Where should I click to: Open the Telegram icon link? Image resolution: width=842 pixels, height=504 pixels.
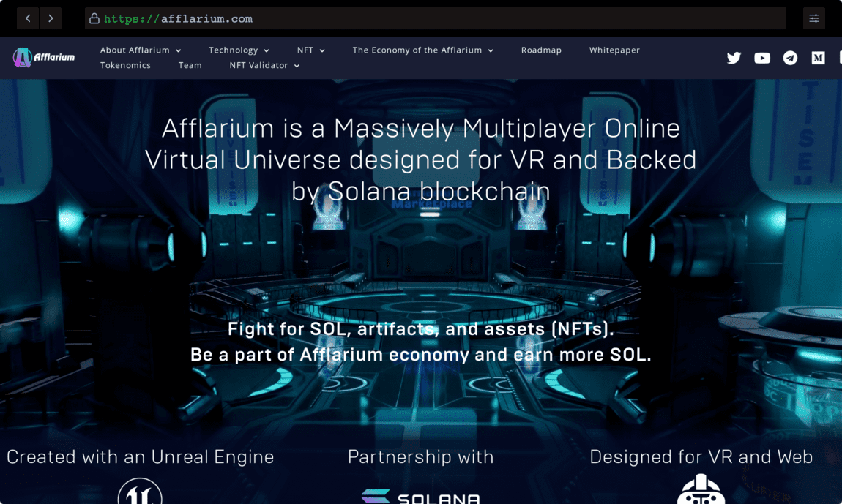click(790, 58)
